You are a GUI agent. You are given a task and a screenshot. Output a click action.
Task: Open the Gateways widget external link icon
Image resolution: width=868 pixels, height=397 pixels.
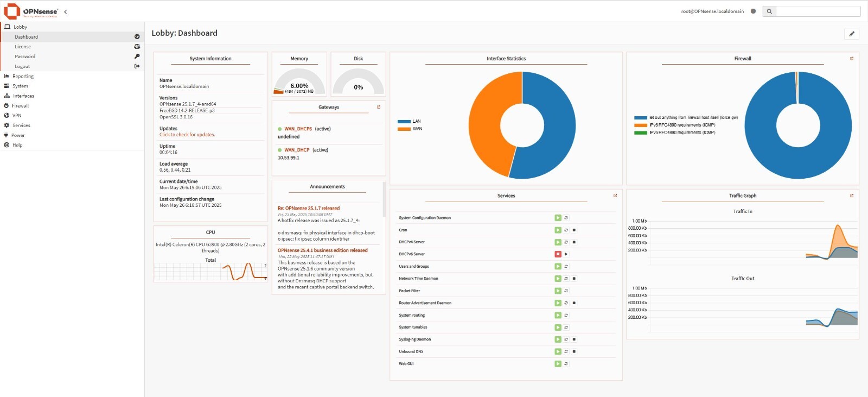(x=379, y=107)
